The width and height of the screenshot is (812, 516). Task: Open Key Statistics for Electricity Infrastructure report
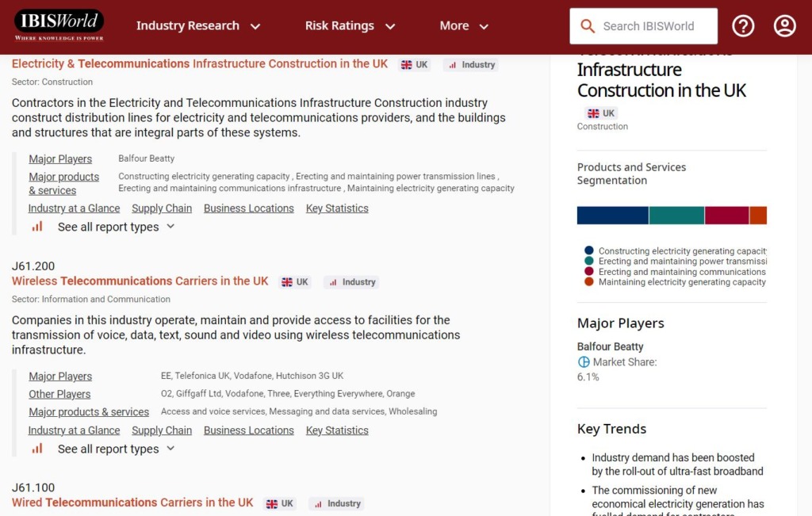(x=337, y=208)
